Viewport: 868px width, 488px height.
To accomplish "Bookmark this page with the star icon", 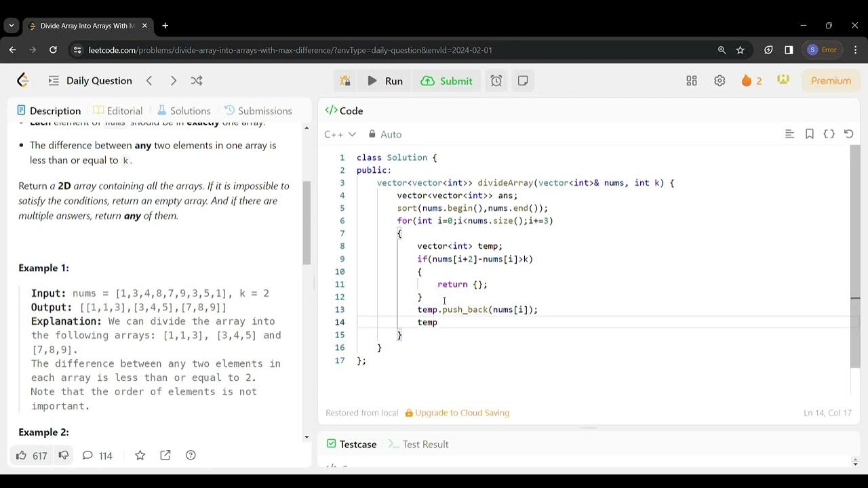I will [740, 49].
